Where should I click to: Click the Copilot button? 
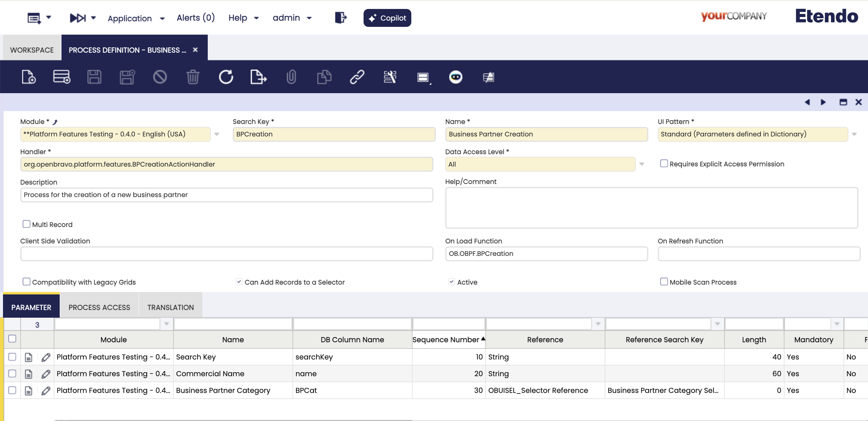click(387, 18)
